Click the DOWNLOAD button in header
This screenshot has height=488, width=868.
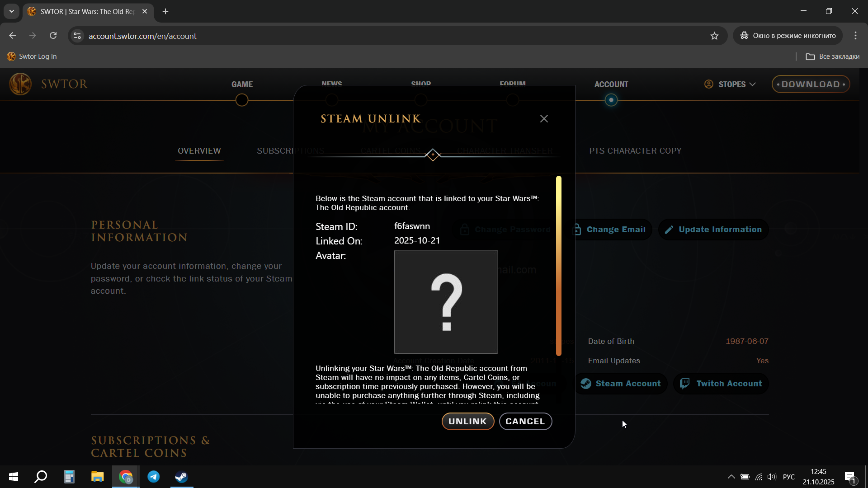pyautogui.click(x=811, y=84)
